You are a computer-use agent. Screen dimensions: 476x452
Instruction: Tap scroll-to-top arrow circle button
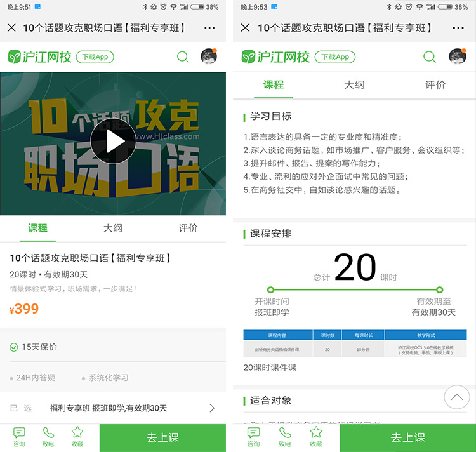click(x=456, y=398)
